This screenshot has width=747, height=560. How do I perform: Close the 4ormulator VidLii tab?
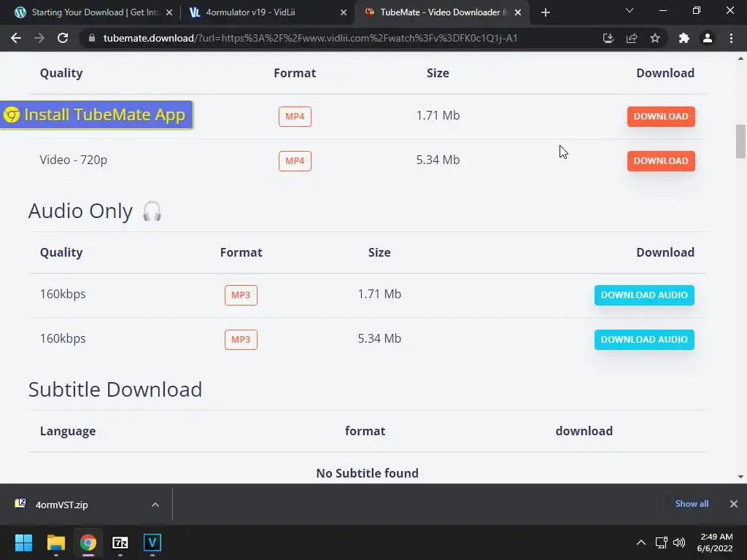[344, 12]
